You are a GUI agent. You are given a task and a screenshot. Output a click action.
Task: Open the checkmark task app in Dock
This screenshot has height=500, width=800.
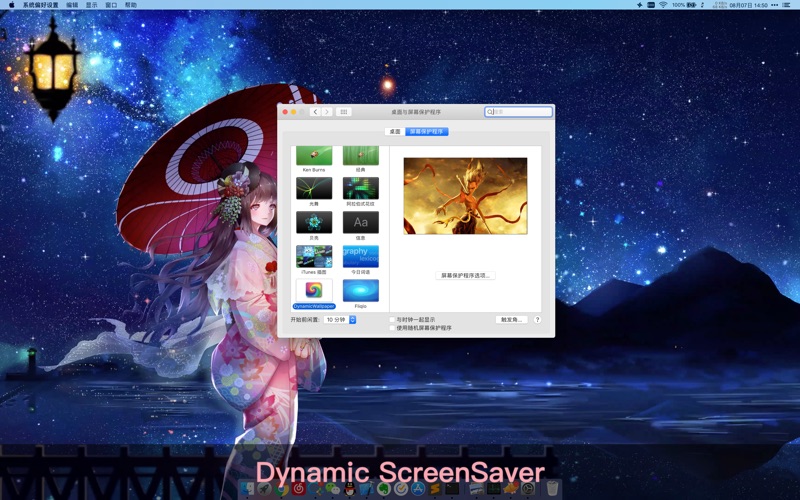pos(401,489)
